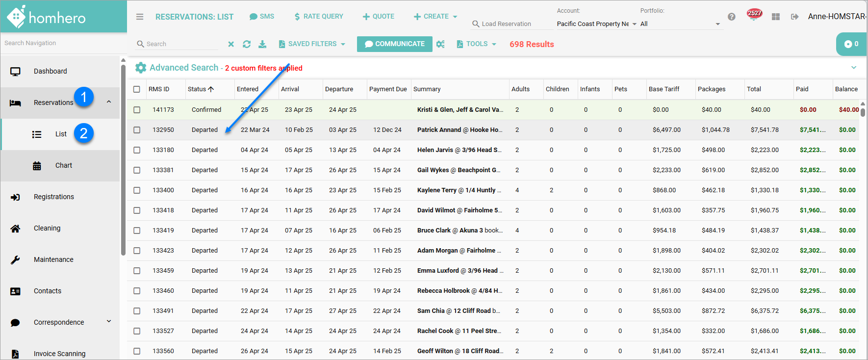
Task: Open notifications badge showing 2527
Action: 754,15
